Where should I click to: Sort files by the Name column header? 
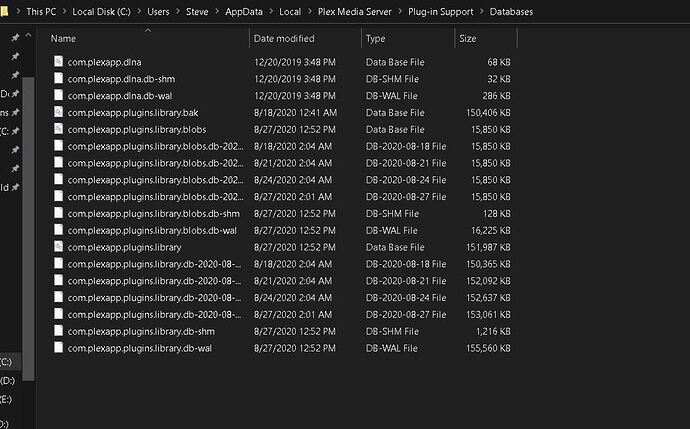pos(64,38)
